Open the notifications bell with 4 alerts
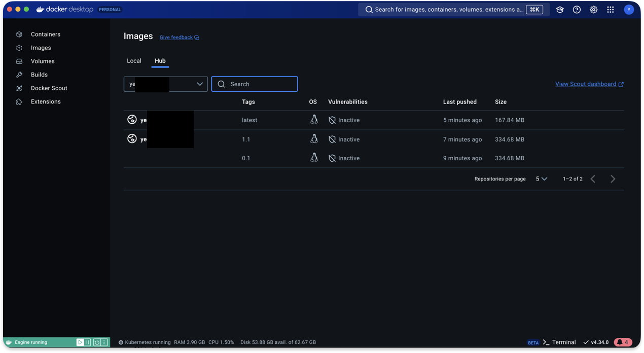The image size is (644, 353). click(x=623, y=342)
